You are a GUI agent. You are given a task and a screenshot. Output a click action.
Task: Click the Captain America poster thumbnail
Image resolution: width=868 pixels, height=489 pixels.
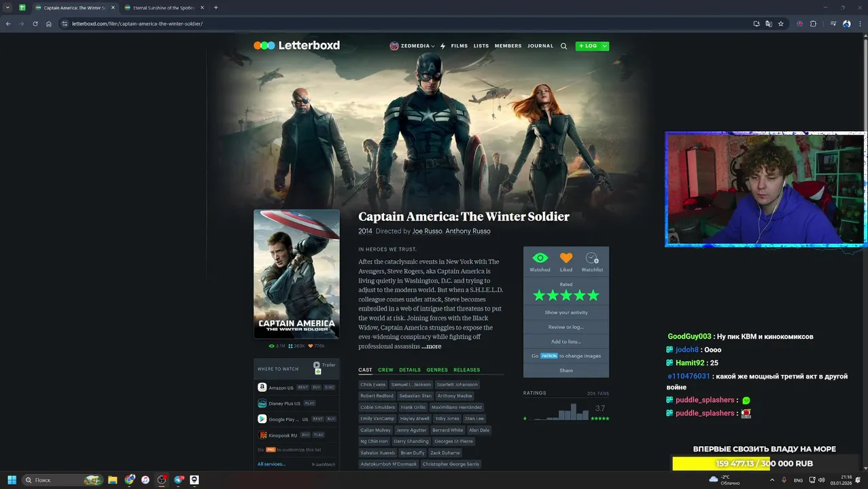point(296,274)
